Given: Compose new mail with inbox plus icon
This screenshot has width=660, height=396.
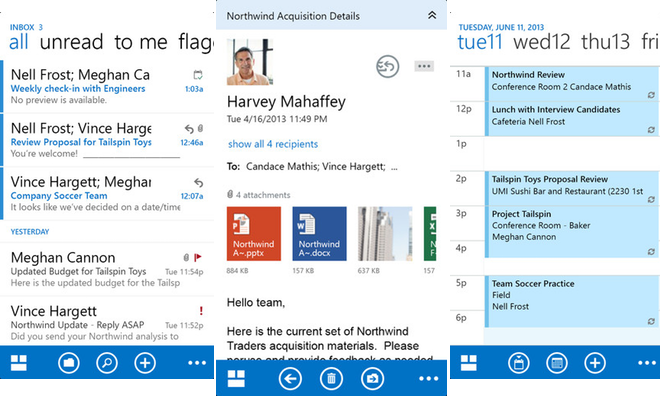Looking at the screenshot, I should [145, 363].
